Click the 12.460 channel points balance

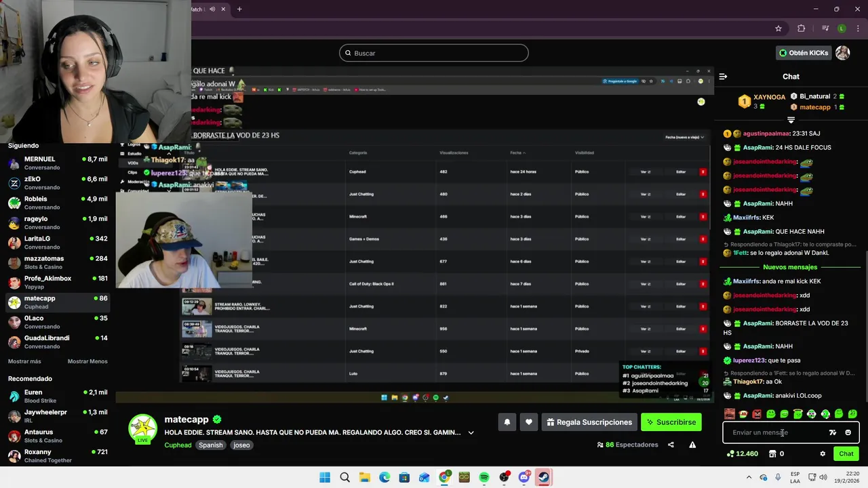[x=743, y=454]
